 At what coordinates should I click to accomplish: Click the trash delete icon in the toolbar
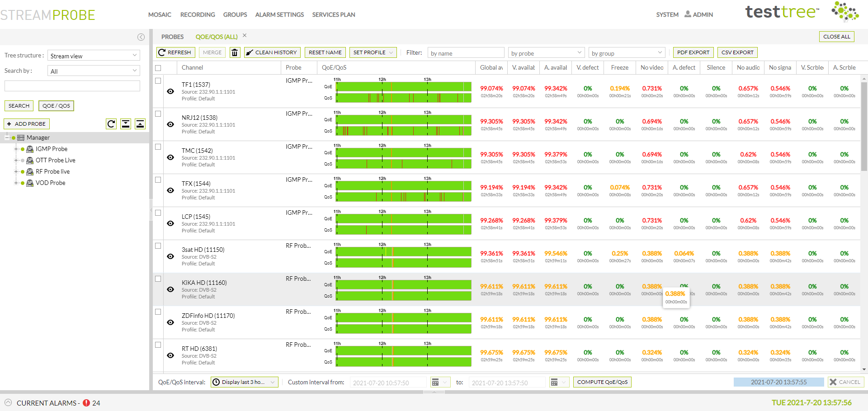235,52
